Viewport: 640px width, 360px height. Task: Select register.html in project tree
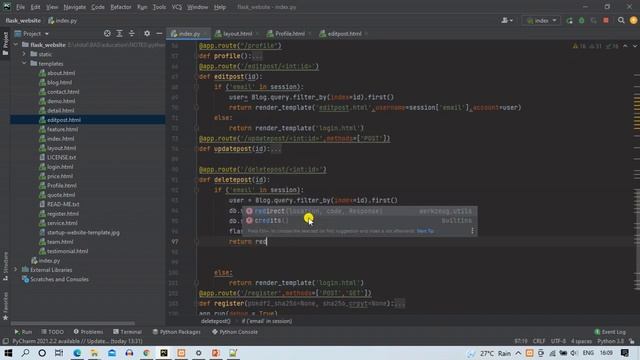62,214
